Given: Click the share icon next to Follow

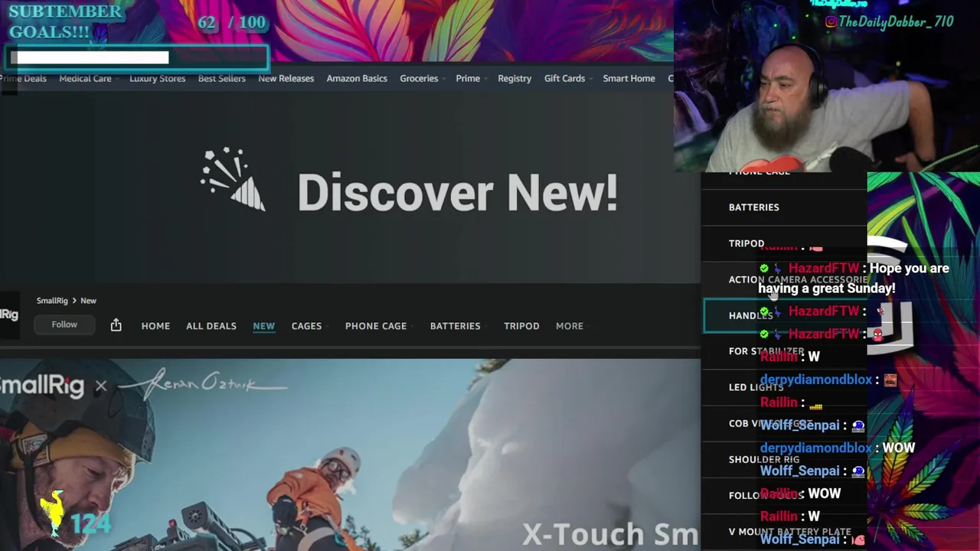Looking at the screenshot, I should [x=116, y=325].
